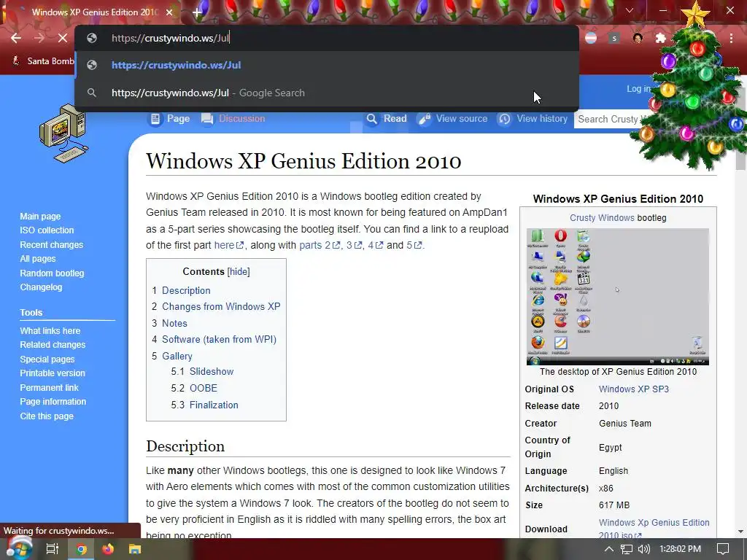
Task: Open View source
Action: (452, 119)
